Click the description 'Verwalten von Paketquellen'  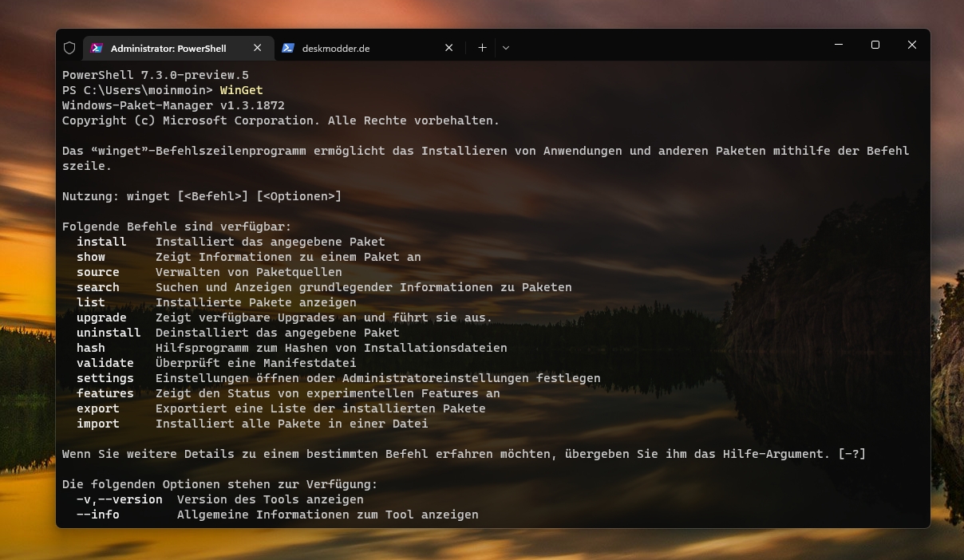click(249, 272)
